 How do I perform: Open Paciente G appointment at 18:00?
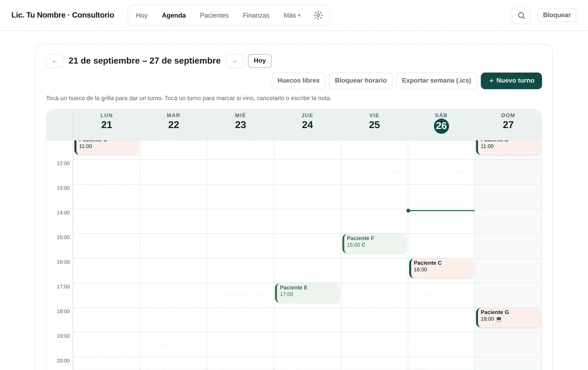coord(508,317)
